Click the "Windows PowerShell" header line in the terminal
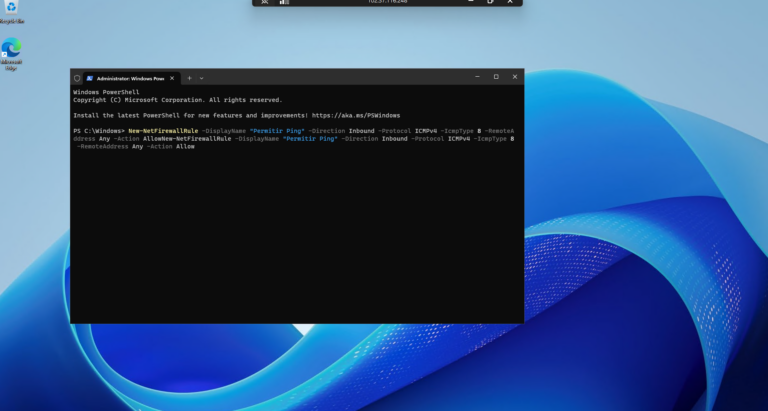This screenshot has height=411, width=768. 106,92
